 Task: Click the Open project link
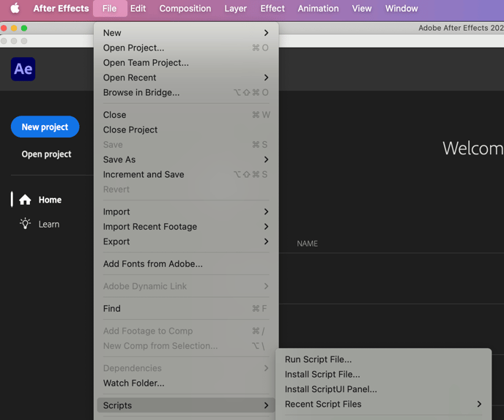(x=46, y=154)
